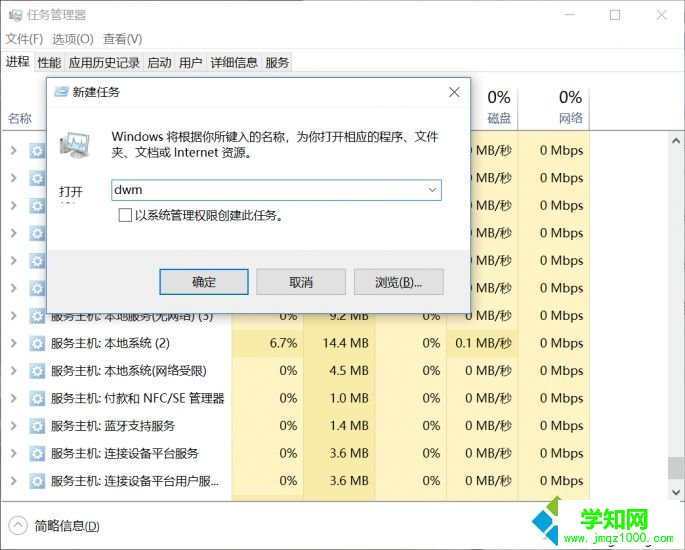Switch to the 用户 tab
This screenshot has width=685, height=550.
190,63
